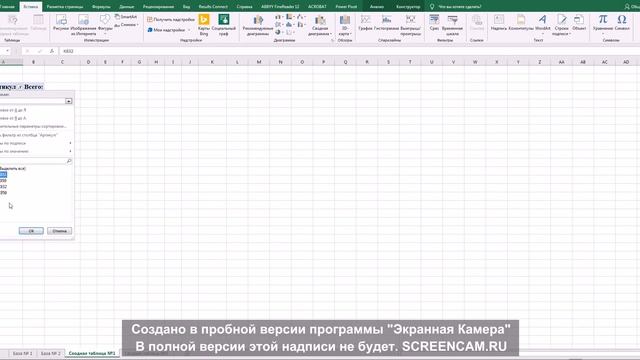Select column Q header
This screenshot has width=640, height=360.
[345, 62]
